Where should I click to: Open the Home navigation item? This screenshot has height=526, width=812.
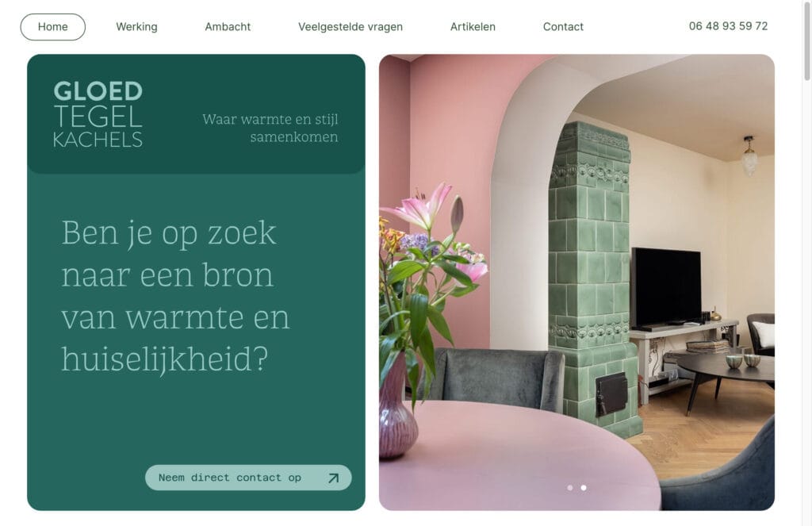(x=53, y=26)
